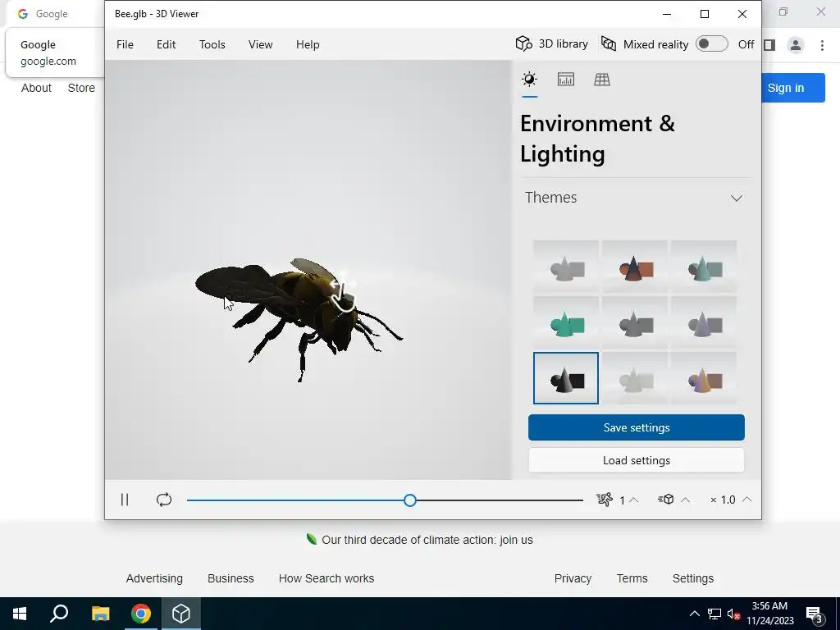Toggle the animation loop button
The height and width of the screenshot is (630, 840).
pyautogui.click(x=164, y=500)
